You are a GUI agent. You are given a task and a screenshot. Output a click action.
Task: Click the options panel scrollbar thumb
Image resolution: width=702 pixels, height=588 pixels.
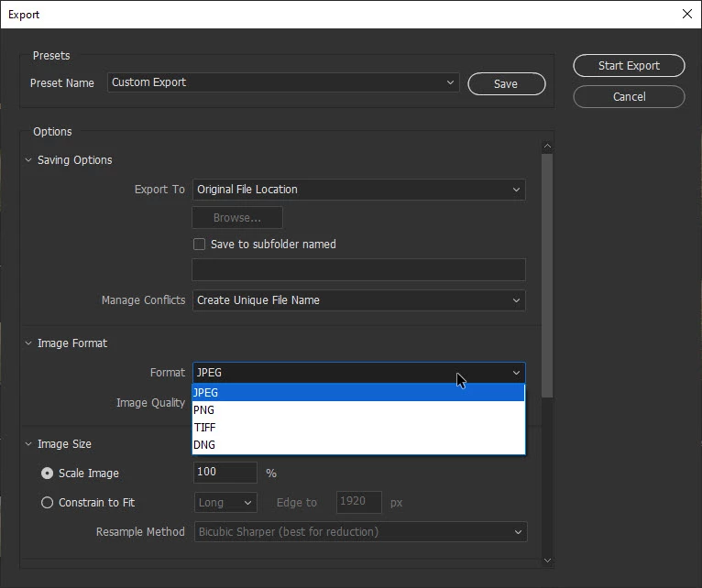coord(547,276)
